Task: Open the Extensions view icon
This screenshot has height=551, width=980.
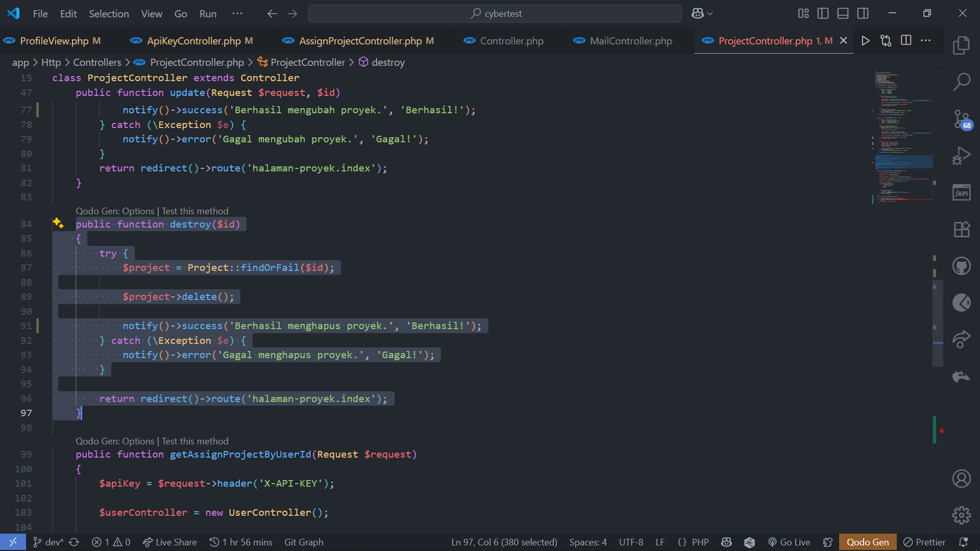Action: click(x=962, y=230)
